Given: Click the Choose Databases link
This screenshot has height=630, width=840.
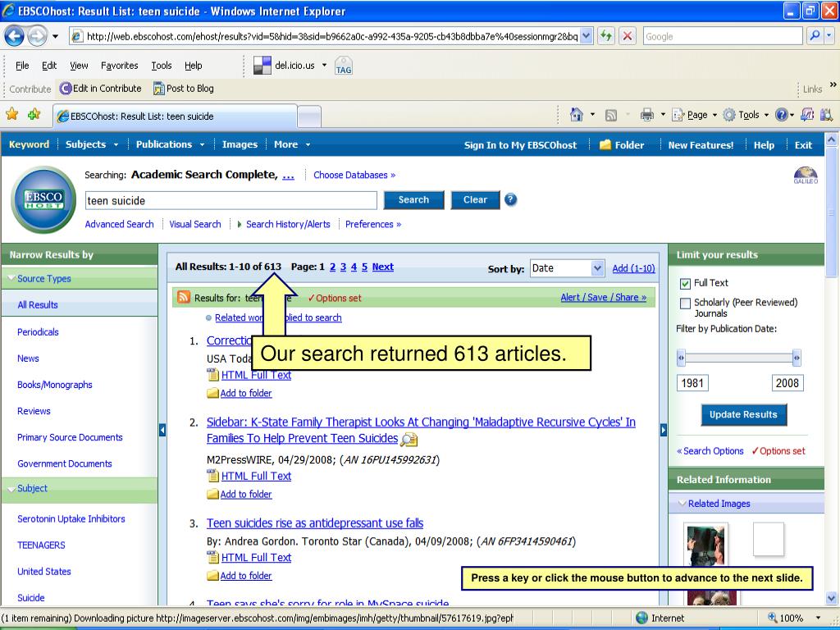Looking at the screenshot, I should pyautogui.click(x=354, y=176).
